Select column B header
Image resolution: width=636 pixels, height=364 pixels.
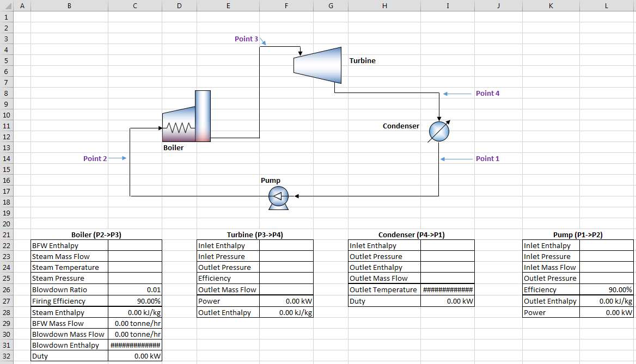[x=69, y=5]
